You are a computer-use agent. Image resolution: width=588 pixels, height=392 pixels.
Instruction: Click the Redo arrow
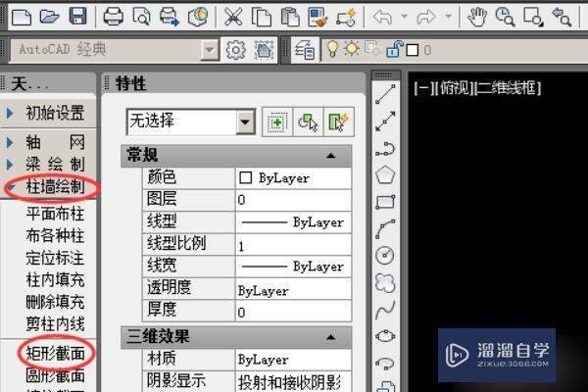click(426, 17)
